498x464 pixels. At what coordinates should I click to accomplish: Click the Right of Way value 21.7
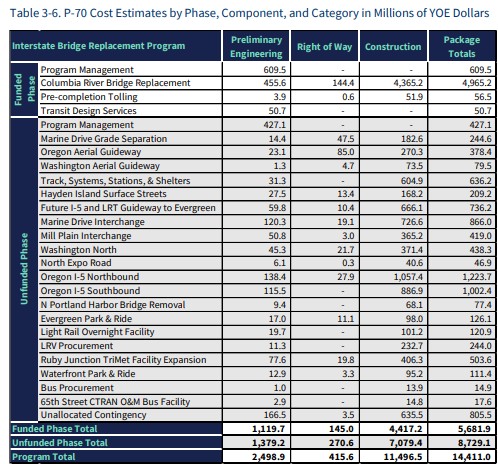tap(346, 250)
